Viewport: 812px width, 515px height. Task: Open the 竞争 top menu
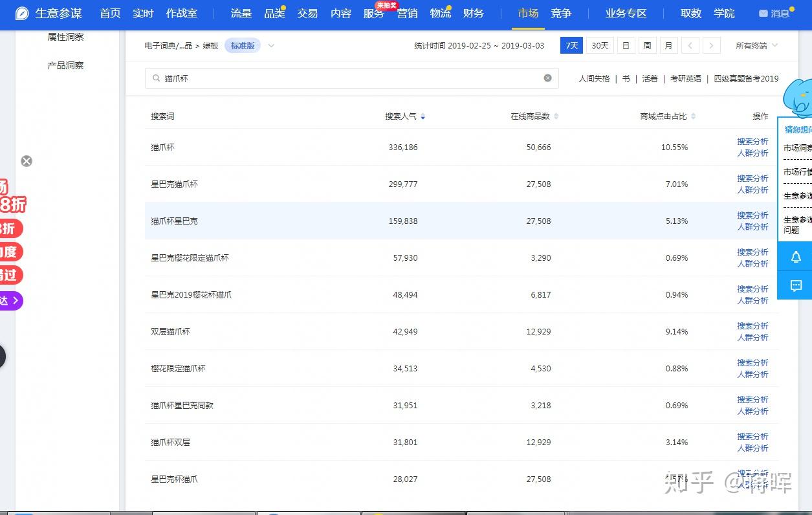click(561, 14)
